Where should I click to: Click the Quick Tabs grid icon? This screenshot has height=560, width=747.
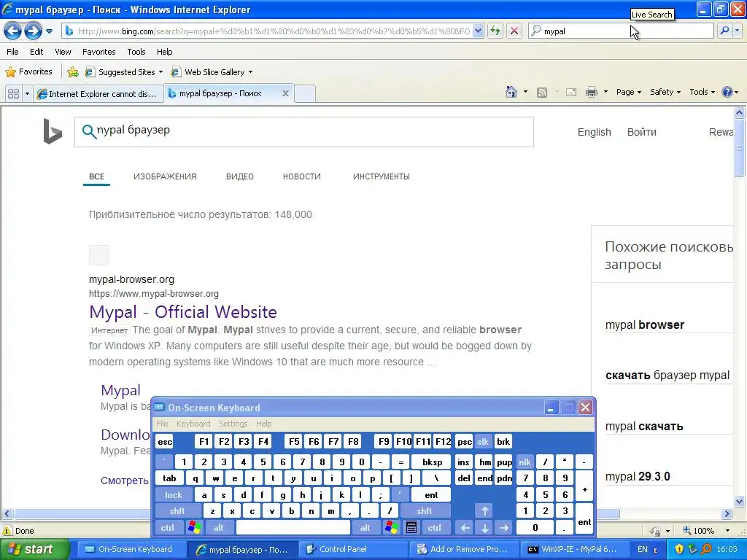13,93
